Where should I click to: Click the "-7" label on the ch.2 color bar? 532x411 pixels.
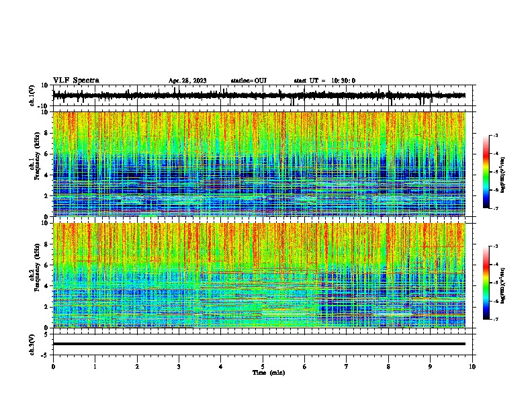click(495, 320)
